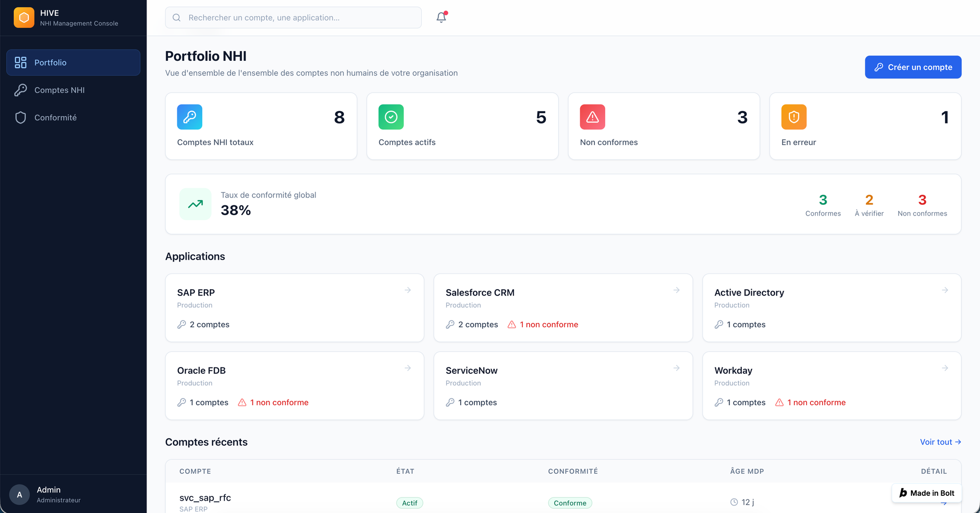This screenshot has height=513, width=980.
Task: Focus the Rechercher un compte search field
Action: [294, 18]
